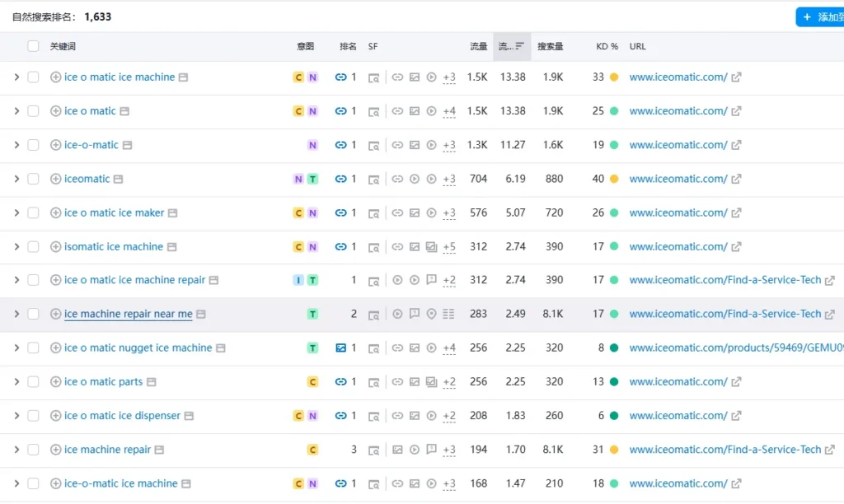Open SERP snapshot icon after 'isomatic ice machine'
Screen dimensions: 844x504
(x=171, y=247)
